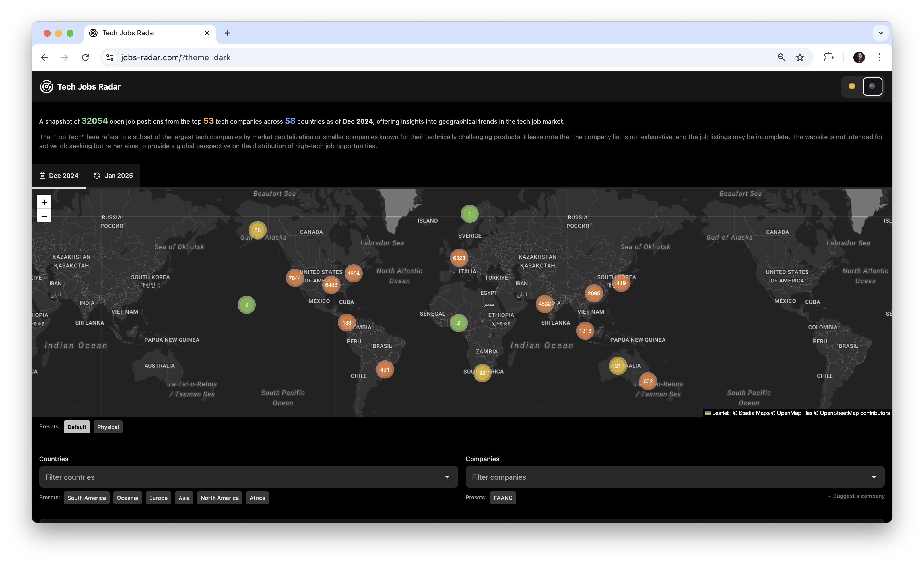This screenshot has width=924, height=565.
Task: Open OpenMapTiles attribution link
Action: [794, 413]
